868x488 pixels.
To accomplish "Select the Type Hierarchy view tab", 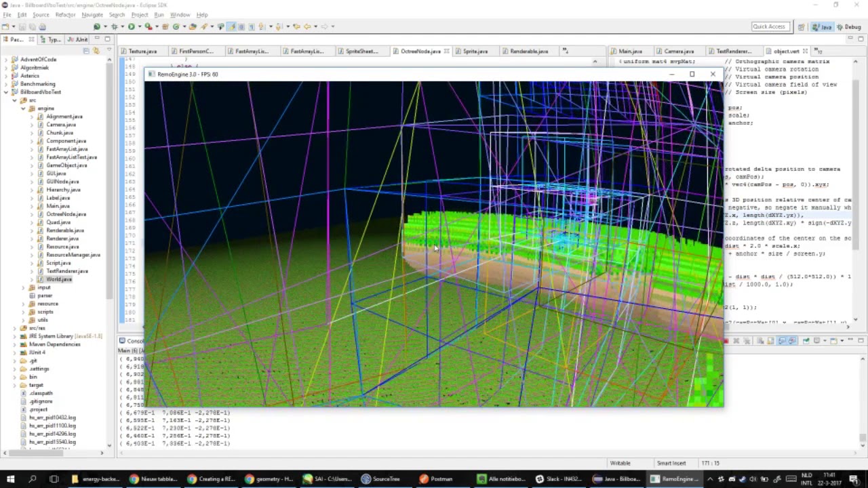I will point(51,39).
